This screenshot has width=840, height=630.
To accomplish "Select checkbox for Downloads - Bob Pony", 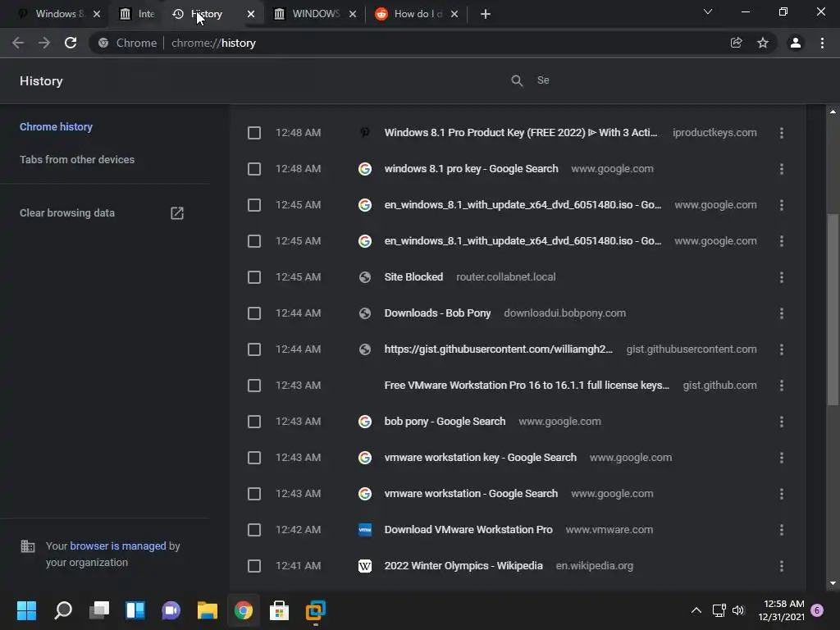I will pyautogui.click(x=254, y=313).
